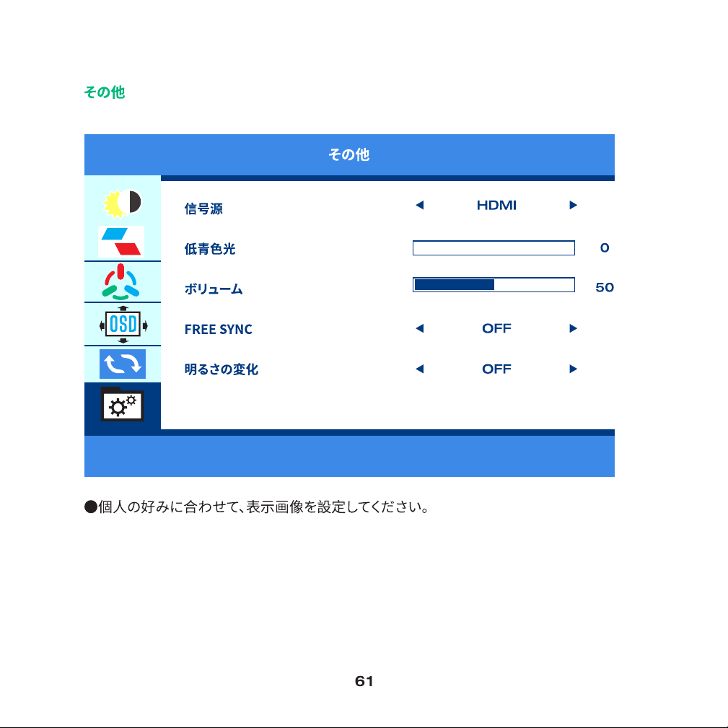Click right arrow for FREE SYNC
This screenshot has height=728, width=728.
(573, 329)
